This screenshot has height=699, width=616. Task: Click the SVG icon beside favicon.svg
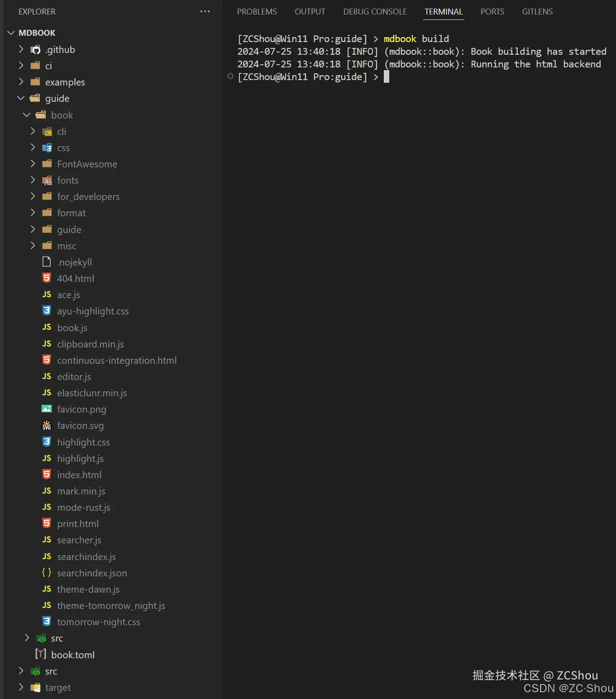47,425
